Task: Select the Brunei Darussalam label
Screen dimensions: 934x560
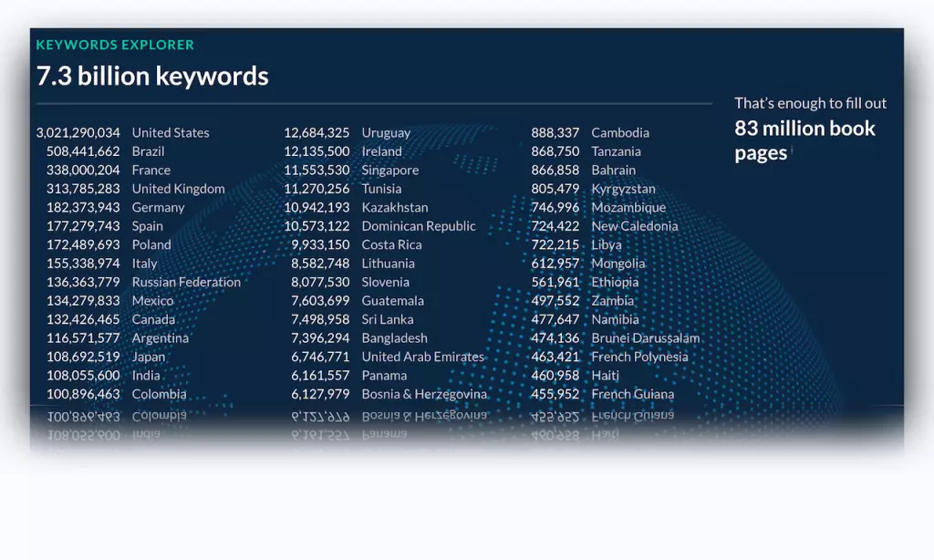Action: point(645,337)
